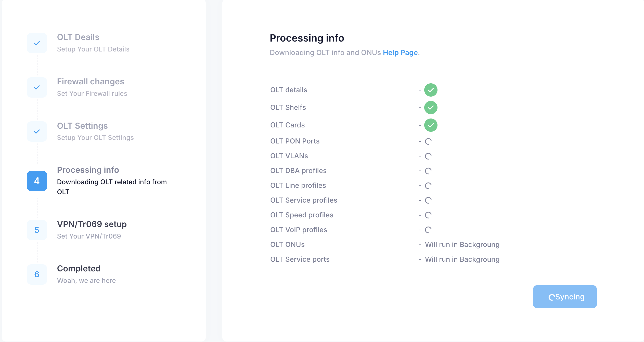This screenshot has width=644, height=342.
Task: Click the OLT Settings step checkmark icon
Action: (x=37, y=131)
